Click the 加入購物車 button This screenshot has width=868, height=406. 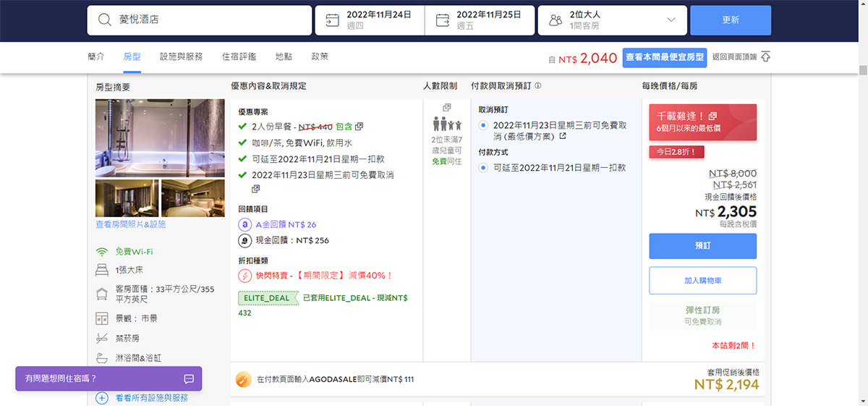coord(702,281)
